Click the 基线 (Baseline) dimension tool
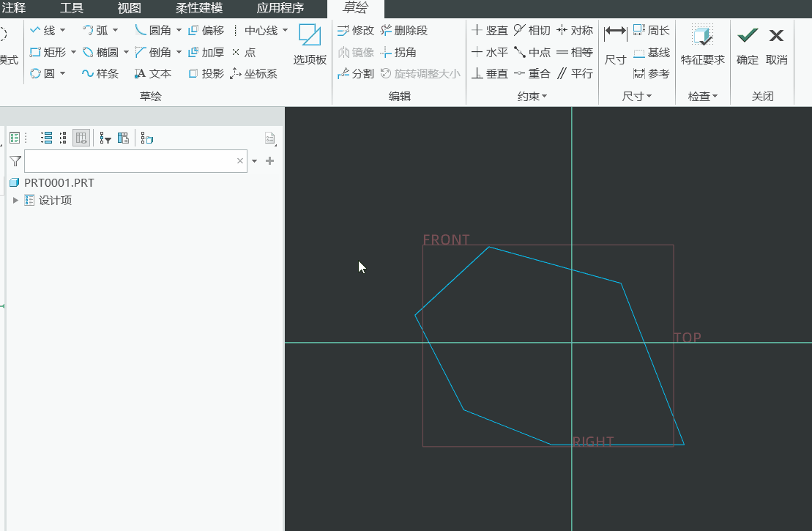The height and width of the screenshot is (531, 812). point(652,52)
